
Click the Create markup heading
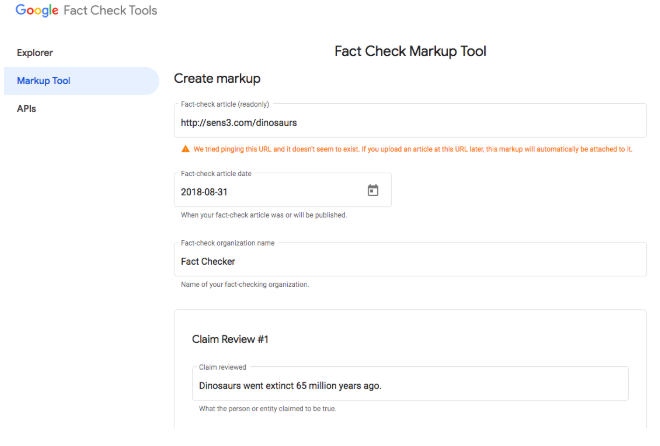click(215, 78)
